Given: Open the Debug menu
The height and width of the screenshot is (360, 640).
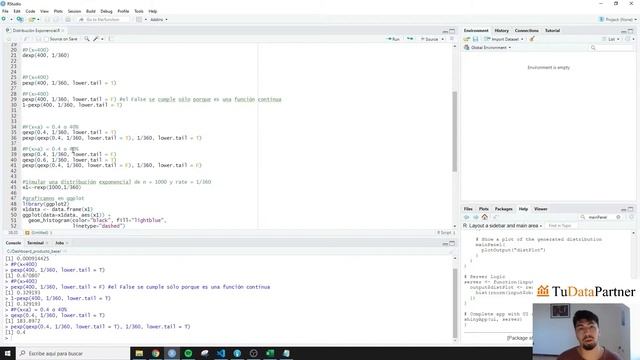Looking at the screenshot, I should pos(106,11).
